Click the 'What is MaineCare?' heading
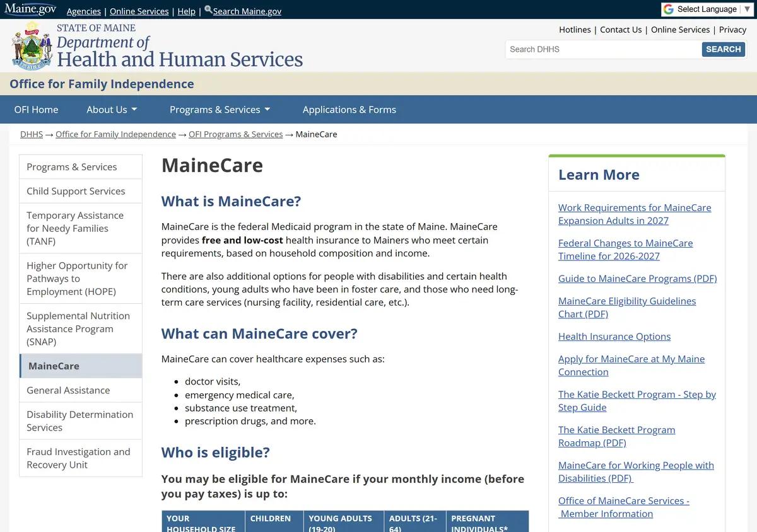The width and height of the screenshot is (757, 532). pyautogui.click(x=231, y=201)
